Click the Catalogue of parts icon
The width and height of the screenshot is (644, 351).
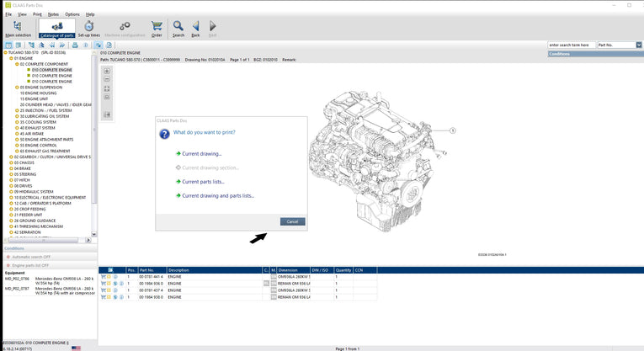coord(56,28)
